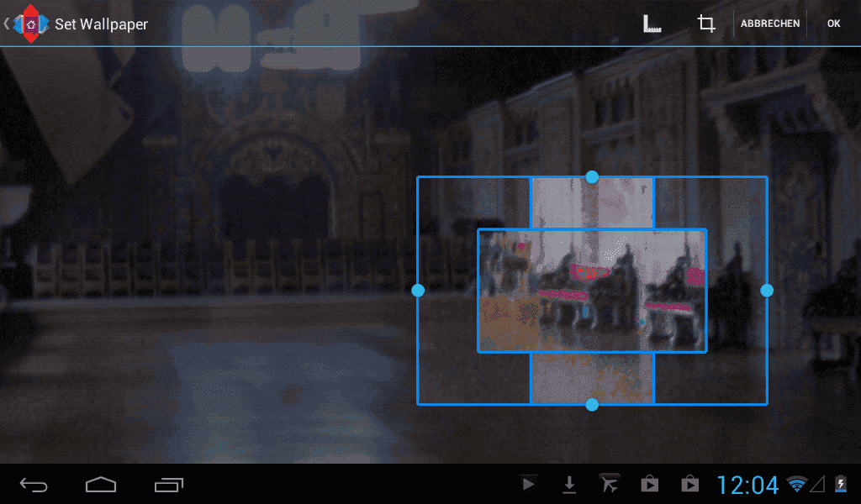Tap the airplane notification icon

(x=609, y=484)
